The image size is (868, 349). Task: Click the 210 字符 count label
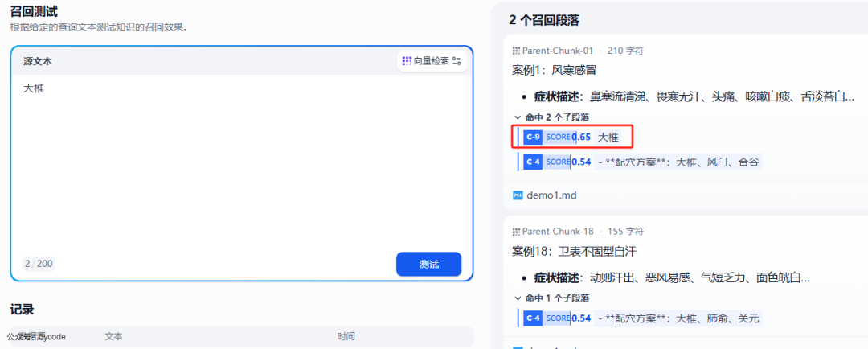pos(625,51)
